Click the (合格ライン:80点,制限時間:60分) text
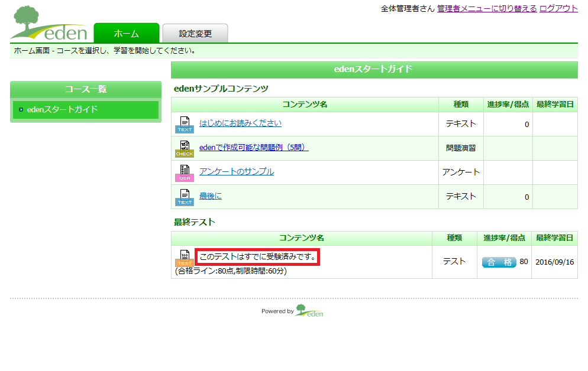This screenshot has width=588, height=371. tap(231, 271)
